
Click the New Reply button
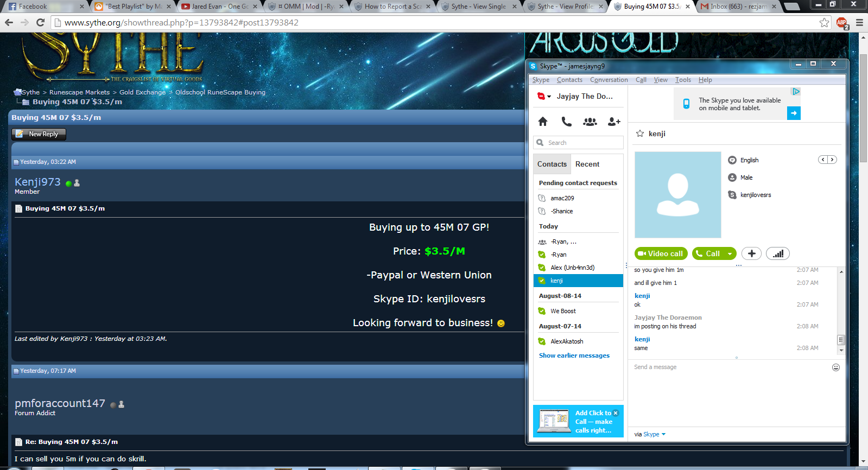click(39, 134)
